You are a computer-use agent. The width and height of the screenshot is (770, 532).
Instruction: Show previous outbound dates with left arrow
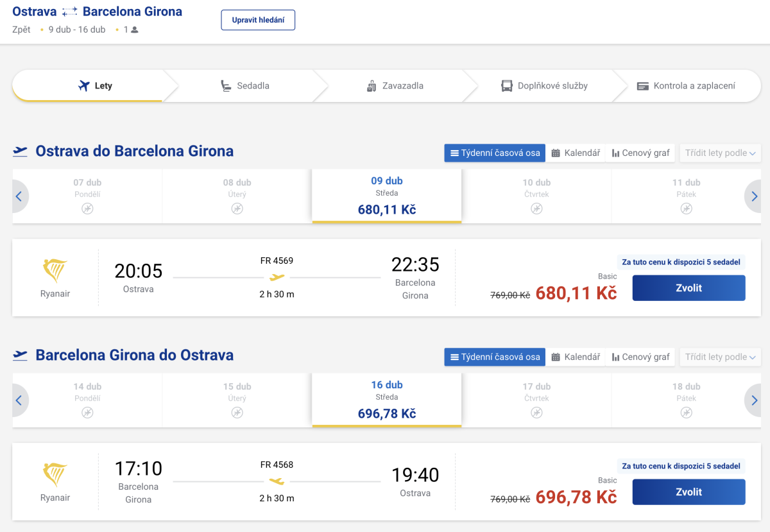coord(19,196)
